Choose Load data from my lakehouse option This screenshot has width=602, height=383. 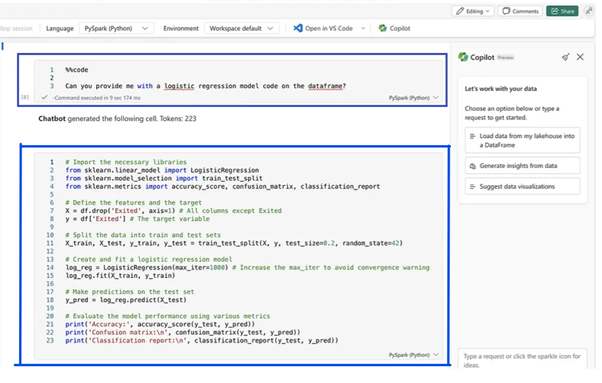[523, 140]
